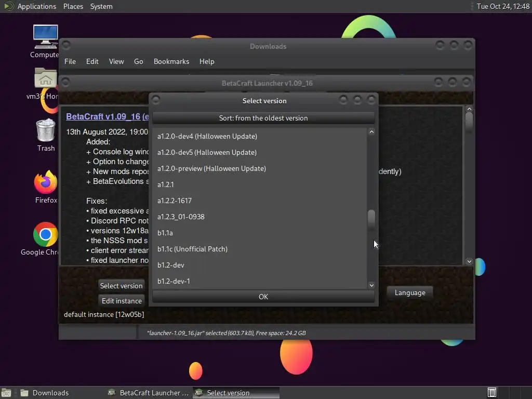This screenshot has width=532, height=399.
Task: Click version list scroll up arrow
Action: pos(371,132)
